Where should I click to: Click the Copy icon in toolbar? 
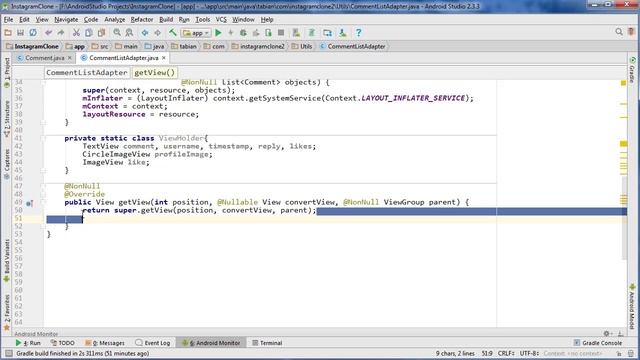coord(89,33)
